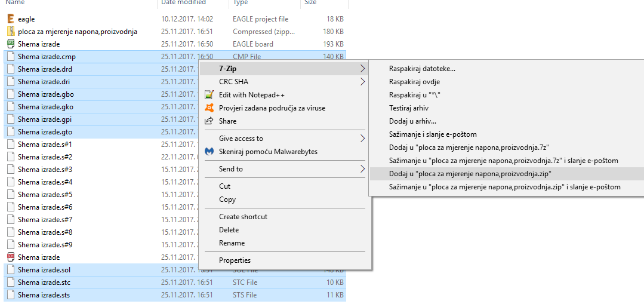Click the Notepad++ icon in context menu
This screenshot has width=644, height=307.
click(x=209, y=95)
